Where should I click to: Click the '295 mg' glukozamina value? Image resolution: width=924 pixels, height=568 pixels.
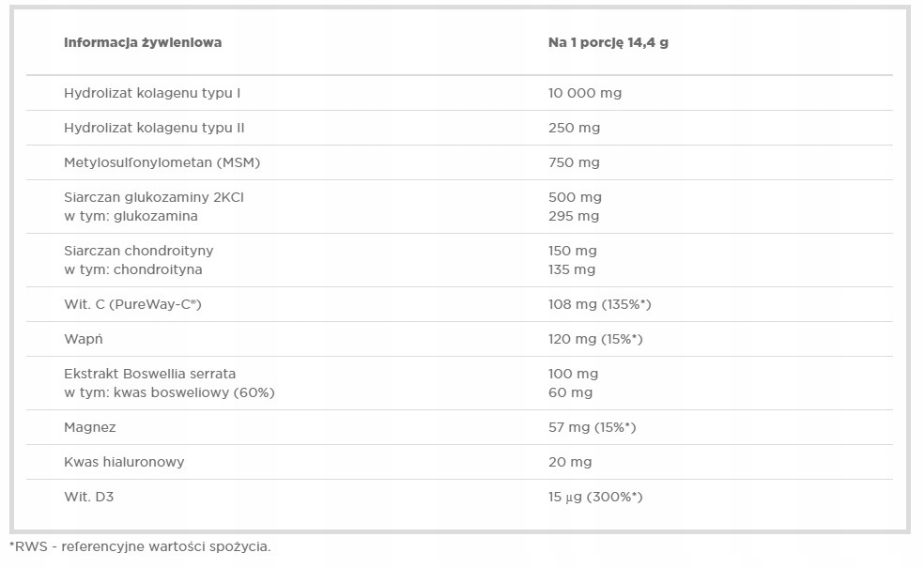574,216
